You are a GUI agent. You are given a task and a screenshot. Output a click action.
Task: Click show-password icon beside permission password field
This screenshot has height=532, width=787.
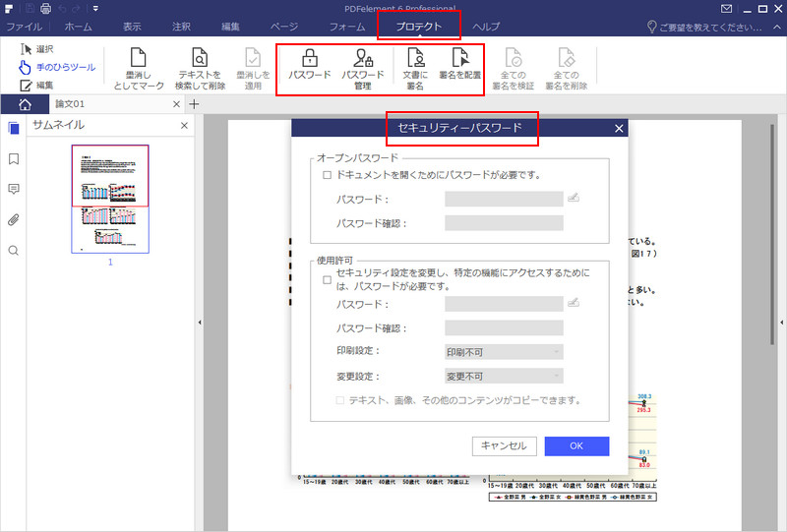tap(574, 303)
